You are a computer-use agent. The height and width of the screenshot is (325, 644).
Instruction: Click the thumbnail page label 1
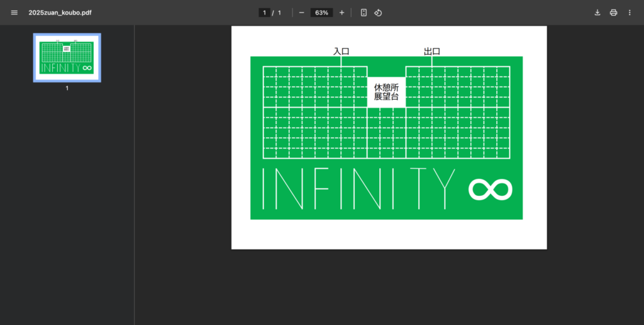point(67,88)
